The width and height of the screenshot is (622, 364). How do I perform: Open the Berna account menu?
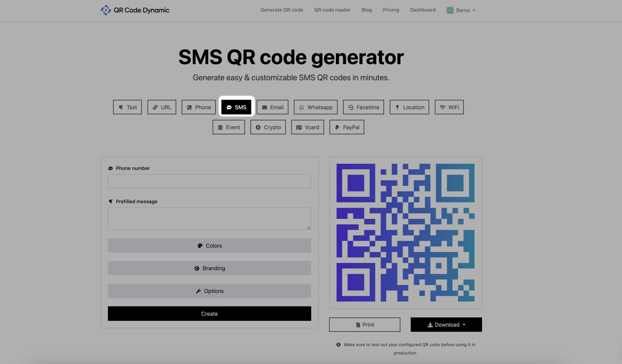click(461, 10)
